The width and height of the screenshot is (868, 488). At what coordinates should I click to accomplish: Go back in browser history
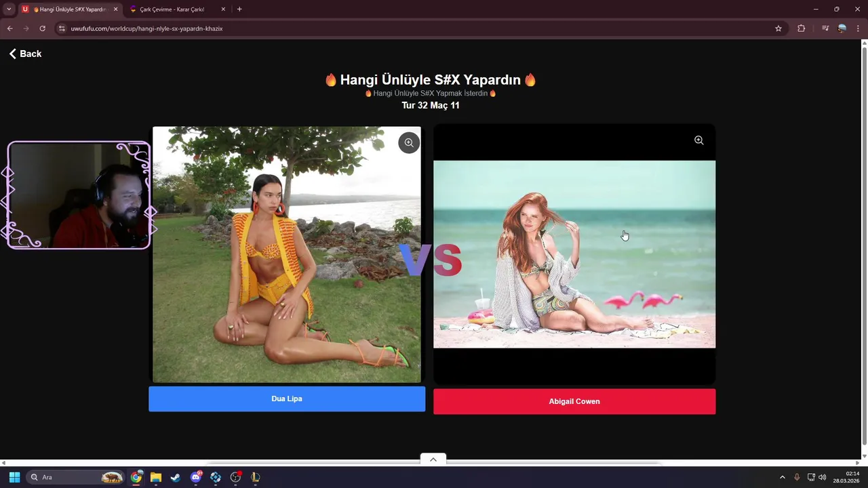[x=9, y=28]
